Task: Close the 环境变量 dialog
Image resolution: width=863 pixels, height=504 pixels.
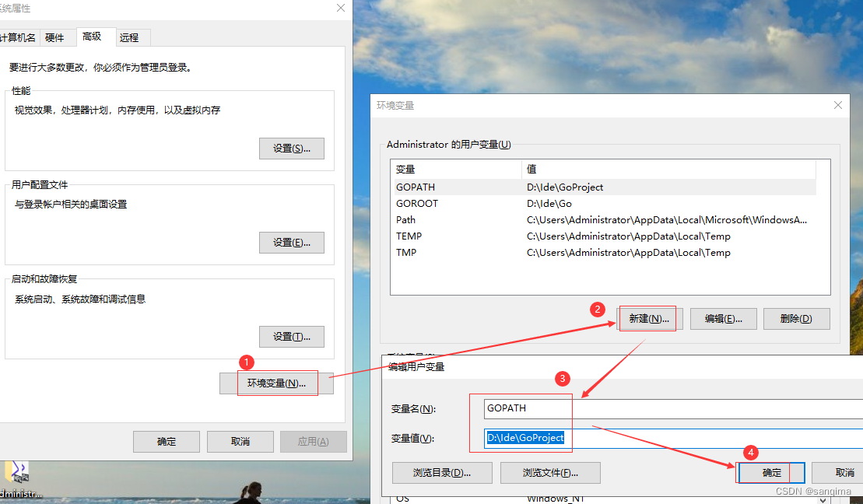Action: 837,105
